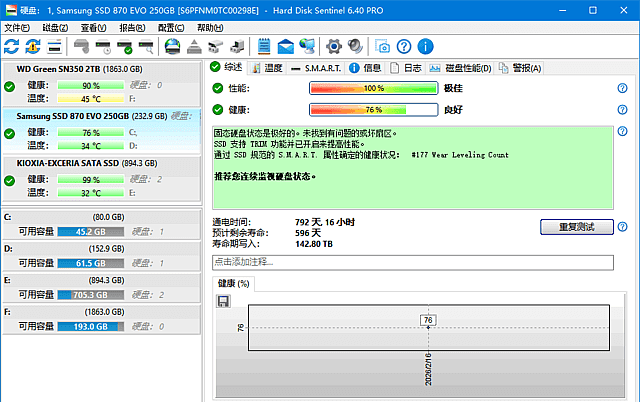
Task: Click the computer with disk toolbar icon
Action: coord(237,47)
